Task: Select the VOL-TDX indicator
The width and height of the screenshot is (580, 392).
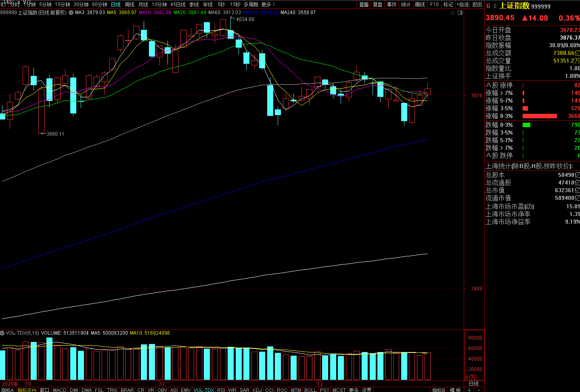Action: (204, 390)
